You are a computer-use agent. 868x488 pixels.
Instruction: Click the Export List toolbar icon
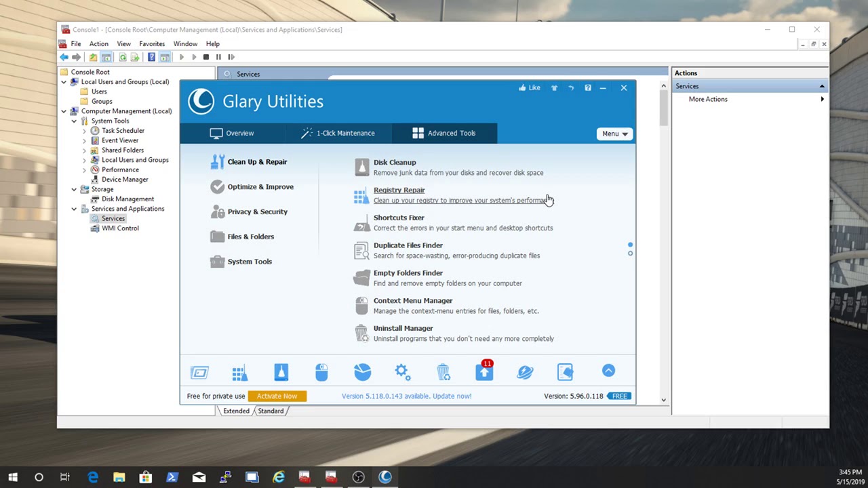[135, 57]
